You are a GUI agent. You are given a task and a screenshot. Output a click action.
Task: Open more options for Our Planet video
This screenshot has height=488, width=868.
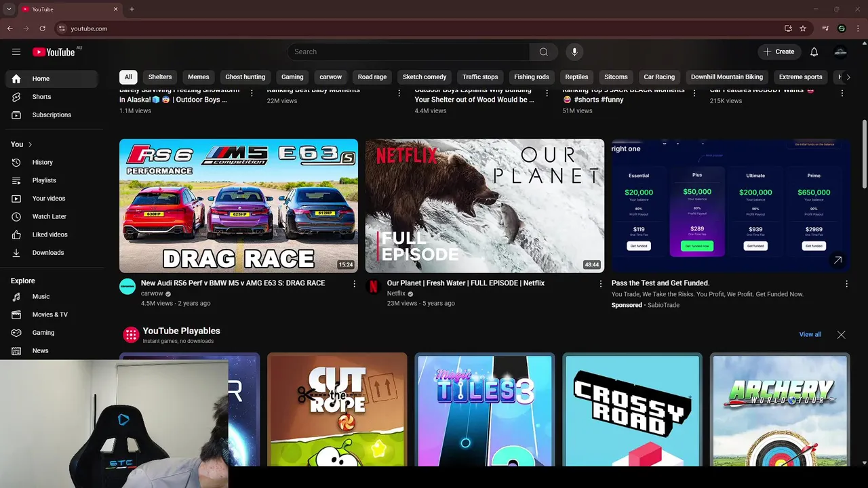(600, 284)
